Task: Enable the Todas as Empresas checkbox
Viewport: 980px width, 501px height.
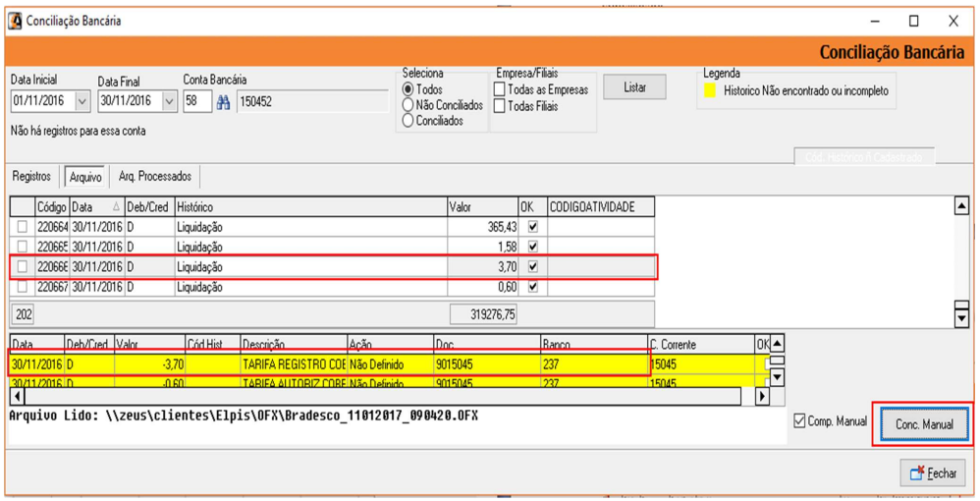Action: pos(500,89)
